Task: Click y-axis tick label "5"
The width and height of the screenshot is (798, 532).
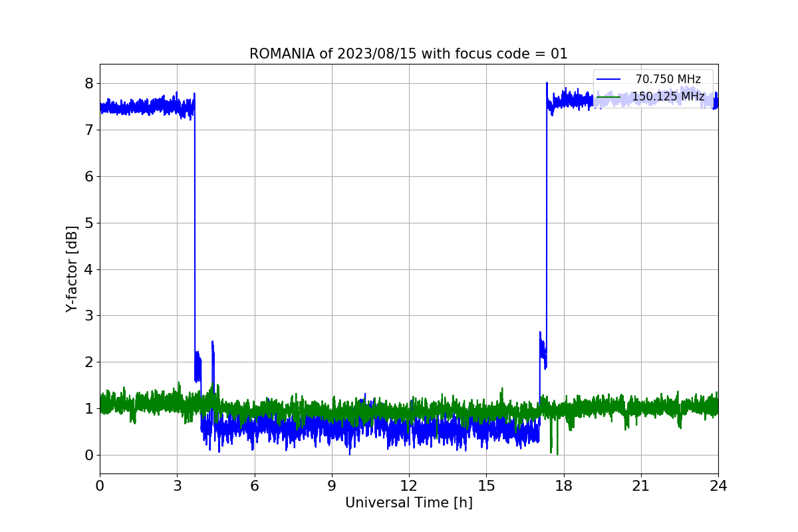Action: (88, 223)
